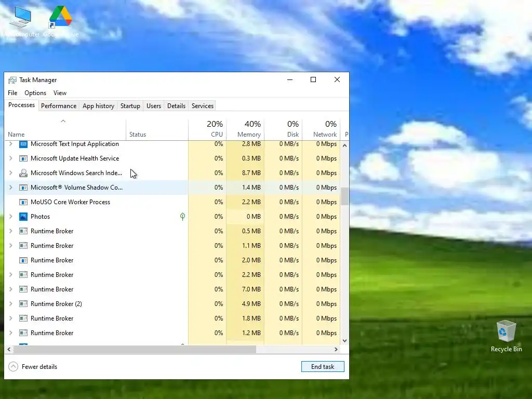Open the Options menu
This screenshot has width=532, height=399.
(35, 93)
